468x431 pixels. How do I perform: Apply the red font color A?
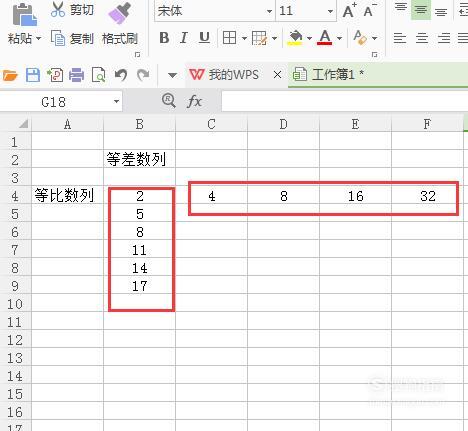coord(325,37)
